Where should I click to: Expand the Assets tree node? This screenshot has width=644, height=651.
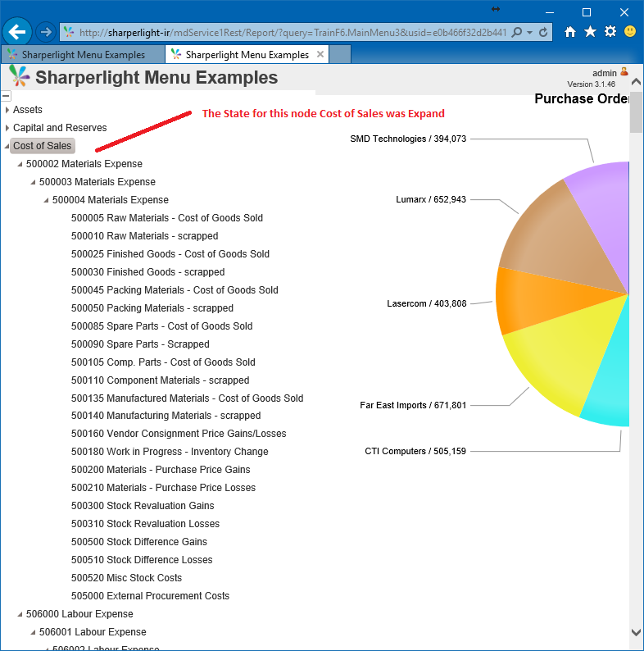(x=7, y=110)
